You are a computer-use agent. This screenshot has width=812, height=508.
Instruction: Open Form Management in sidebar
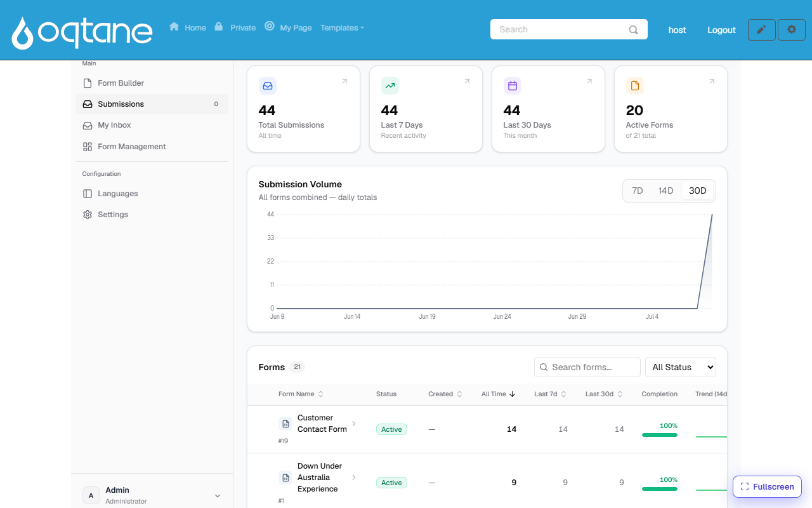(x=152, y=147)
